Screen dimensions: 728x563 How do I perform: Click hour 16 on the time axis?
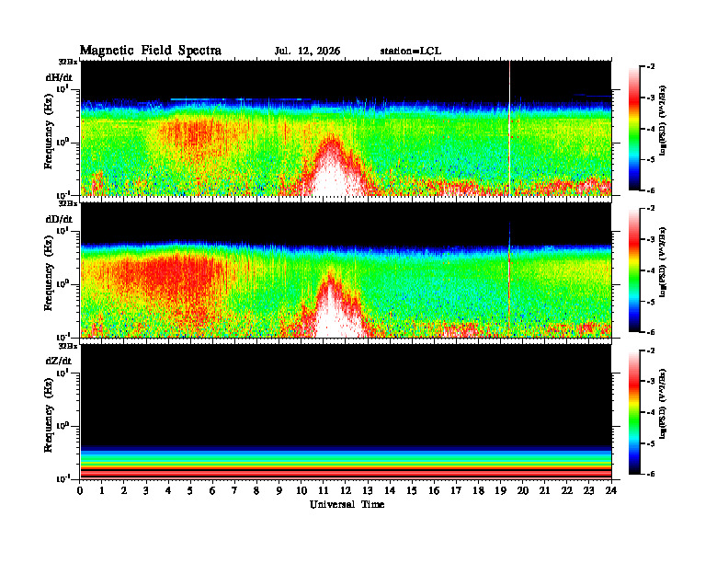[434, 490]
